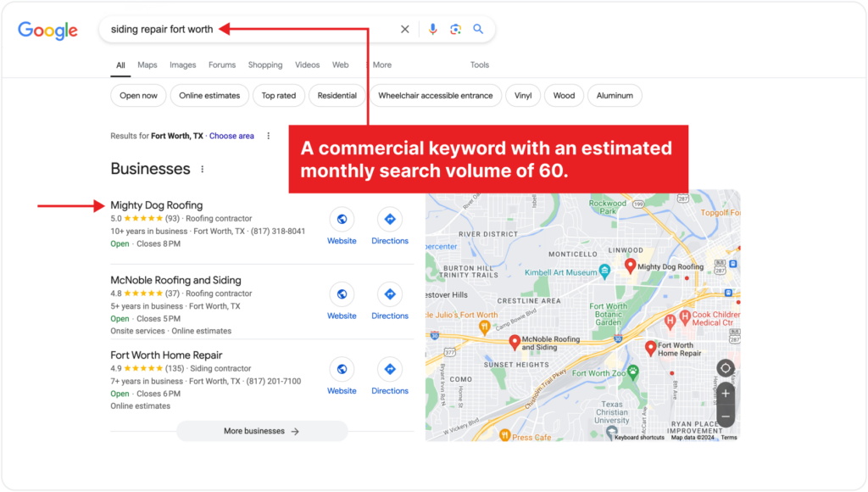Click Website globe icon for Fort Worth Home Repair
Image resolution: width=868 pixels, height=492 pixels.
(x=342, y=369)
